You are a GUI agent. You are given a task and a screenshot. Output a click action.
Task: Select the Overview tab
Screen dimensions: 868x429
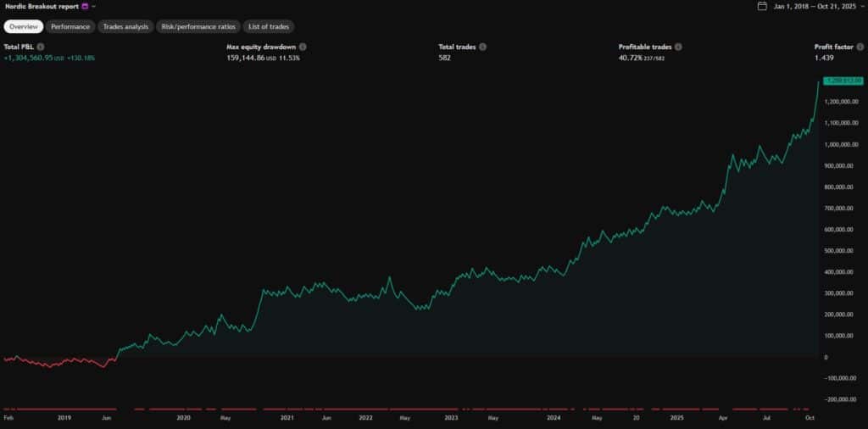click(x=24, y=26)
